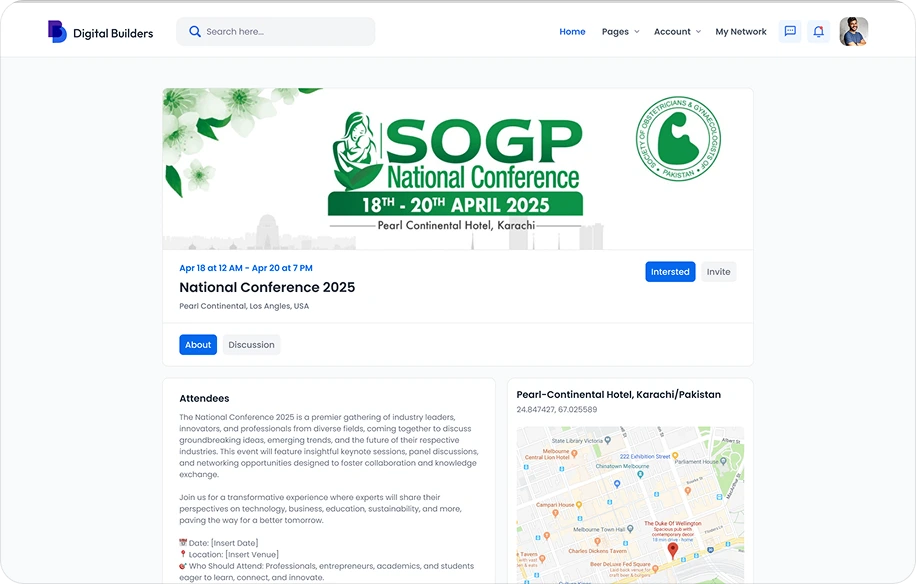The height and width of the screenshot is (584, 916).
Task: Expand the Account dropdown chevron
Action: 698,32
